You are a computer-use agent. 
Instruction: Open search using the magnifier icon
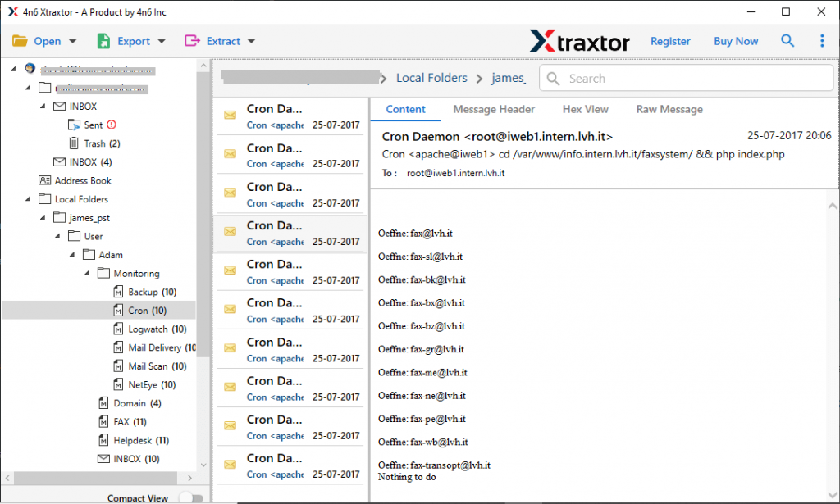coord(787,40)
